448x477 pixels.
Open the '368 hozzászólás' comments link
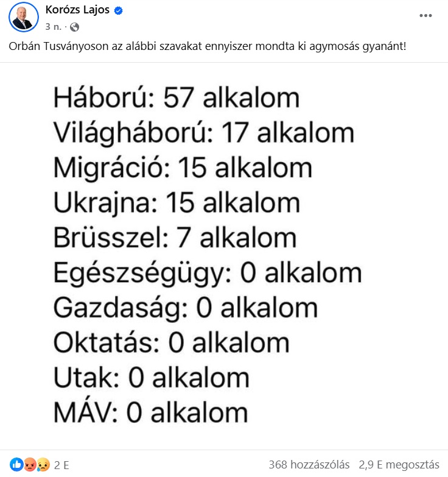(309, 465)
